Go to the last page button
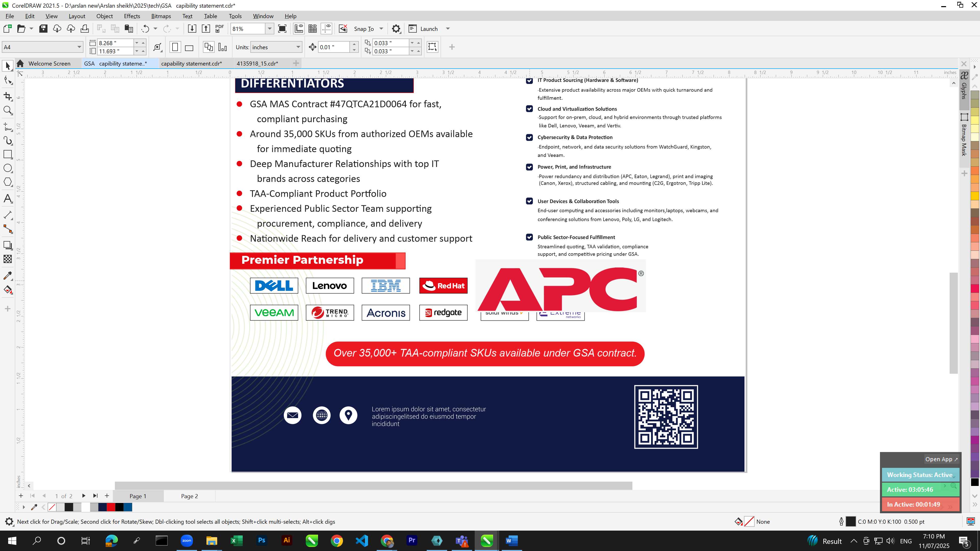Image resolution: width=980 pixels, height=551 pixels. pyautogui.click(x=95, y=495)
